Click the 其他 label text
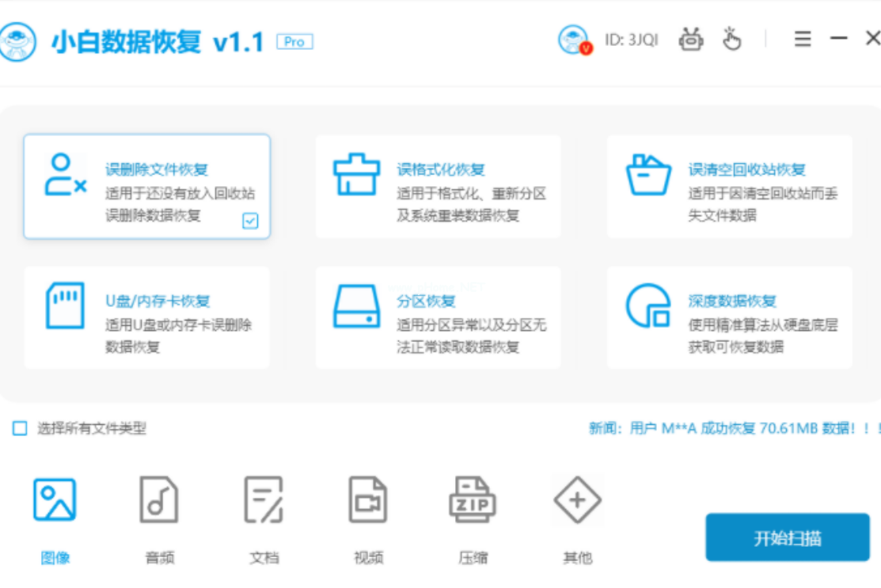This screenshot has height=588, width=881. coord(578,558)
